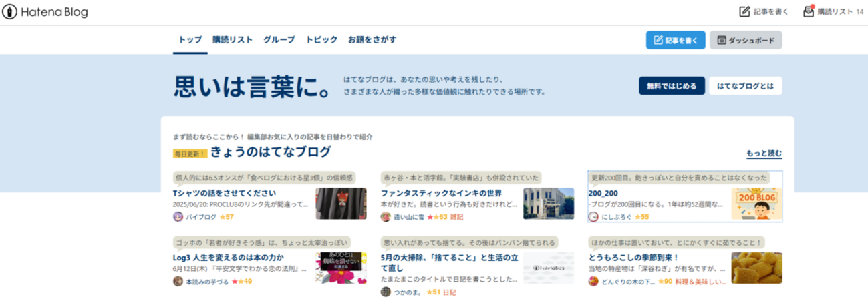
Task: Click the ★57 star count
Action: coord(227,217)
